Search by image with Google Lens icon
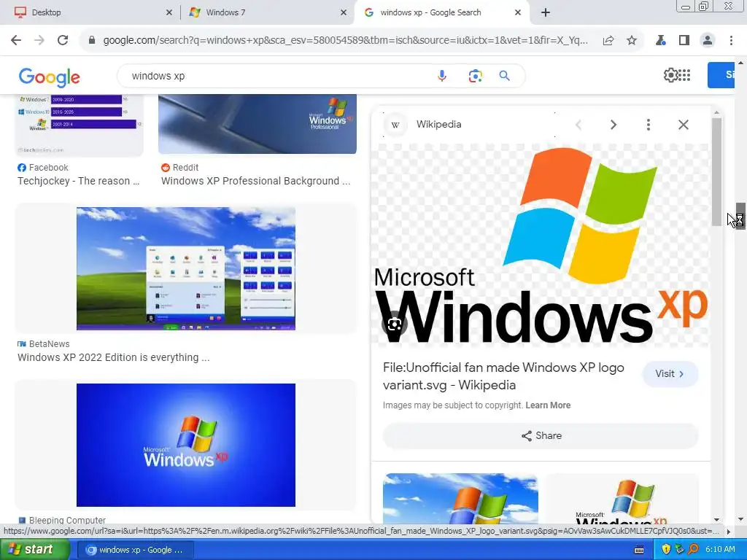The image size is (747, 560). pos(475,76)
